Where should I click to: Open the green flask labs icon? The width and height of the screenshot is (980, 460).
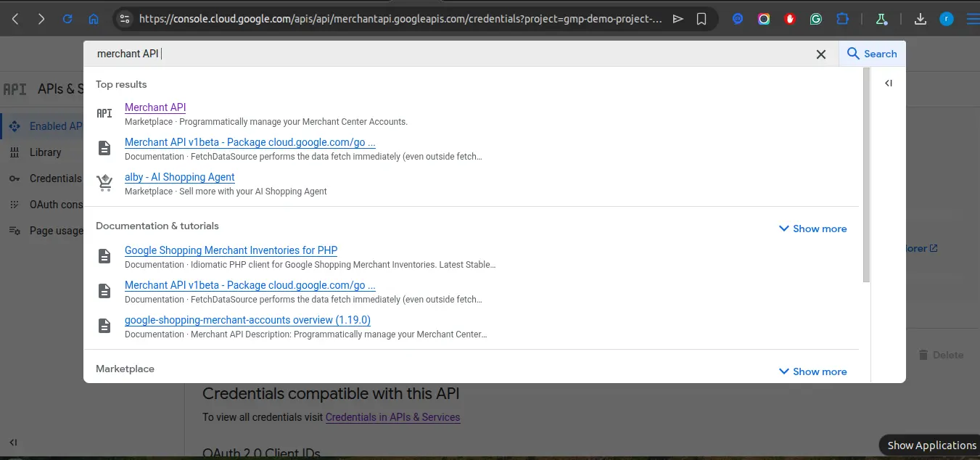click(881, 19)
